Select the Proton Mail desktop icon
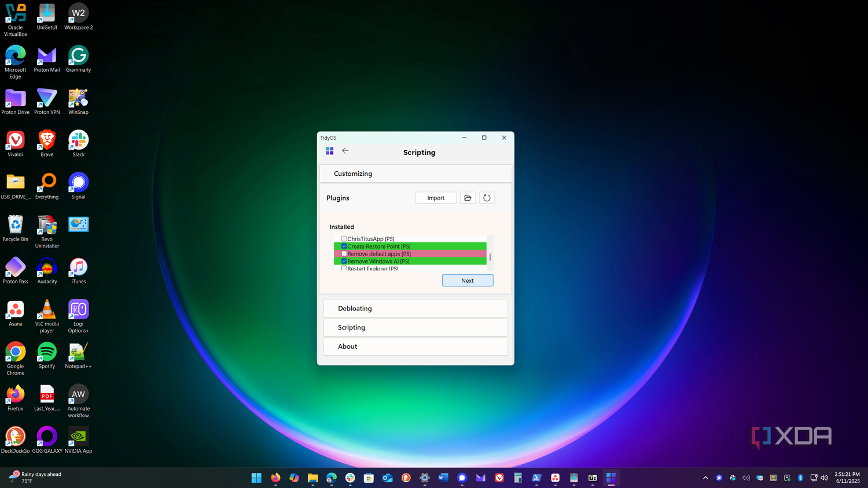This screenshot has height=488, width=868. click(x=47, y=60)
